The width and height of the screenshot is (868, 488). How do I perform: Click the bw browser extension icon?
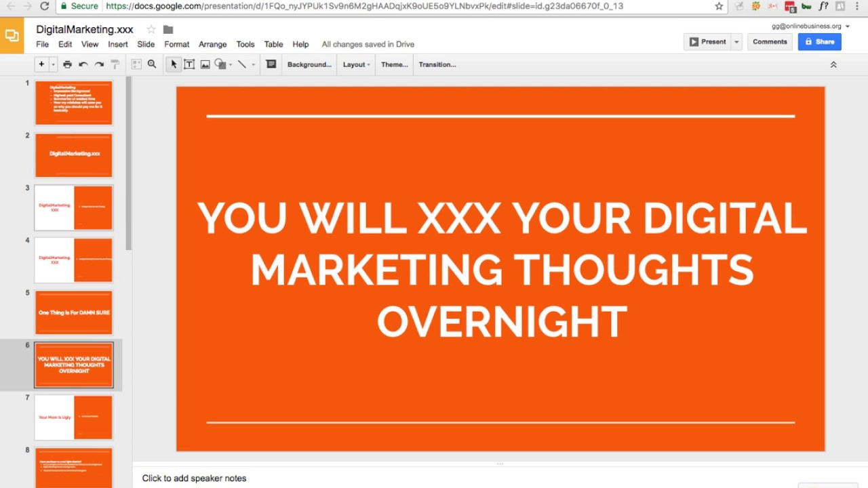tap(806, 6)
